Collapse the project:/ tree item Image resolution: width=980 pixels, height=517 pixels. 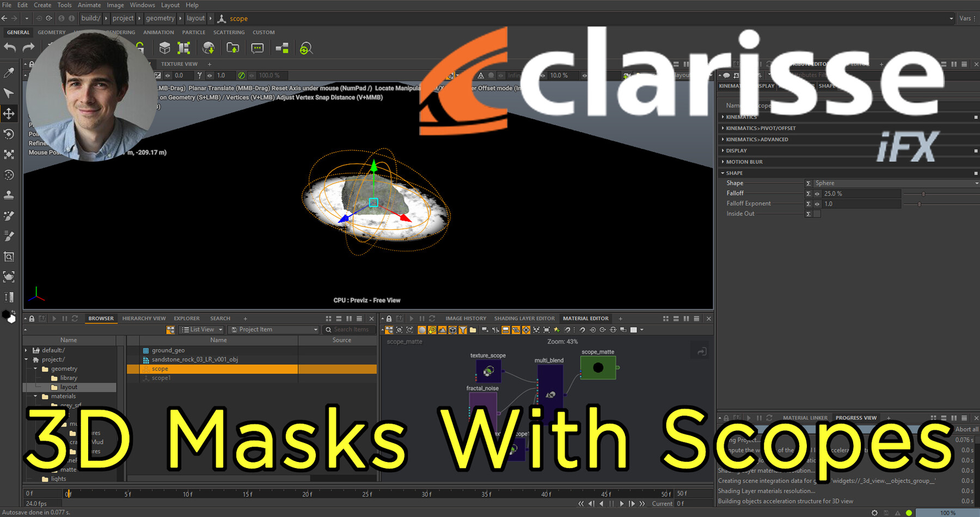pyautogui.click(x=26, y=360)
